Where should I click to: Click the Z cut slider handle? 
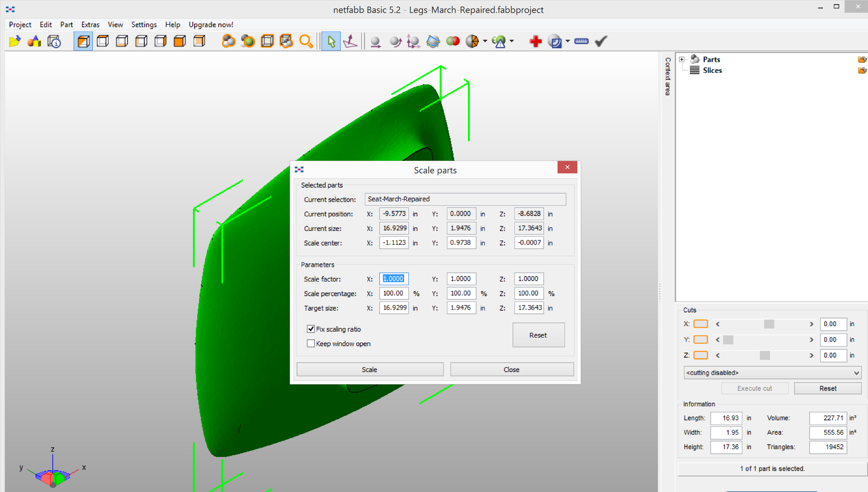765,355
